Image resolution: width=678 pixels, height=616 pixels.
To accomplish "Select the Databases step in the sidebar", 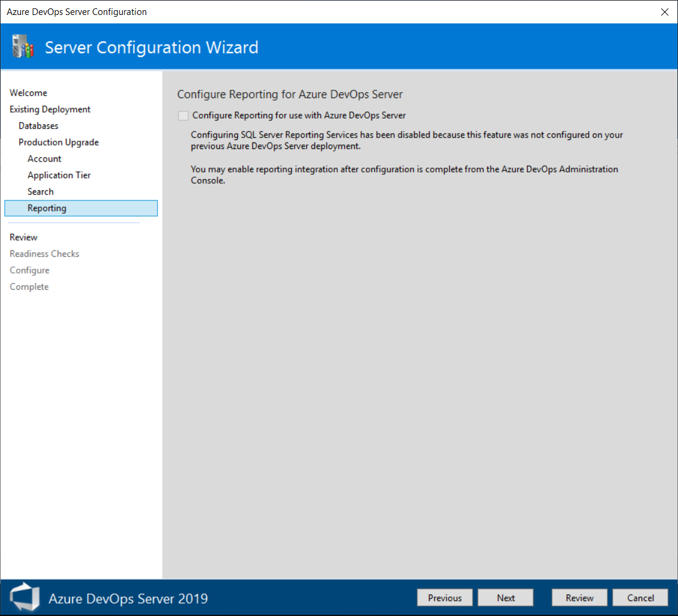I will [38, 126].
